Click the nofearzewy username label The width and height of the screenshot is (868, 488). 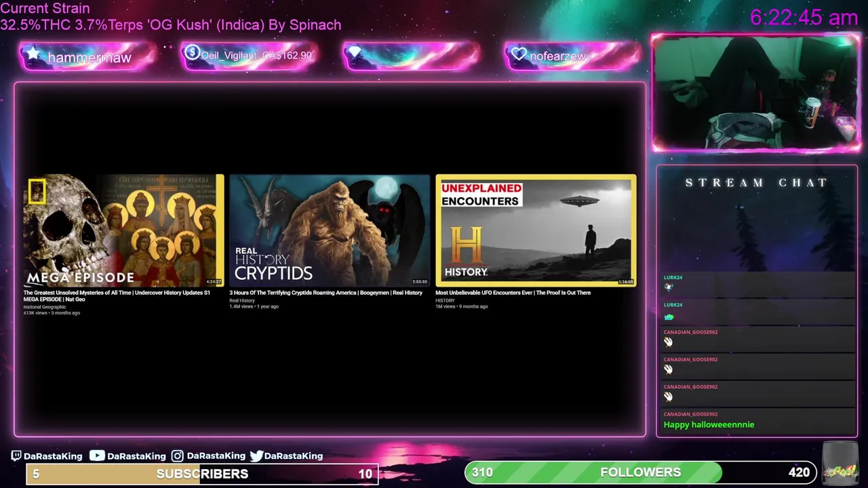[561, 56]
